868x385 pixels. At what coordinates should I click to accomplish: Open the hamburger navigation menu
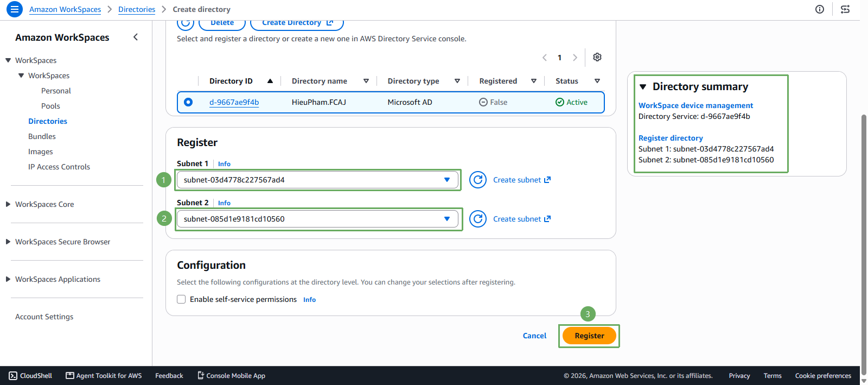coord(15,9)
